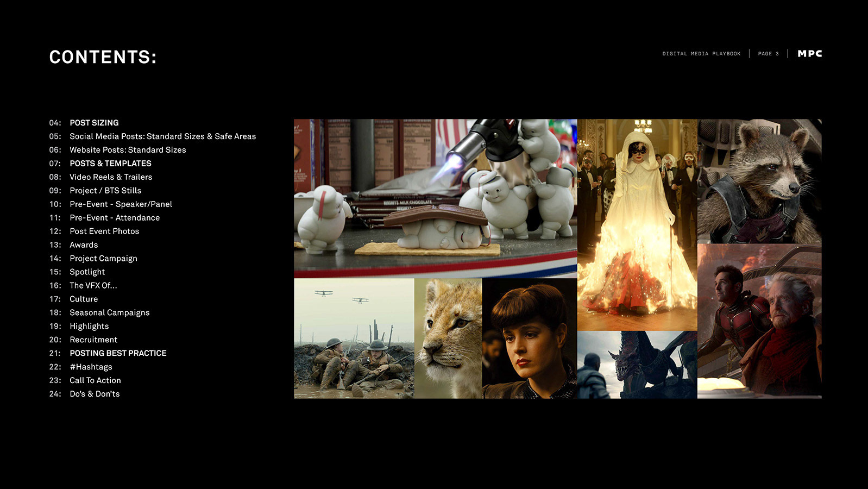
Task: Select the 'Culture' contents entry
Action: [x=84, y=299]
